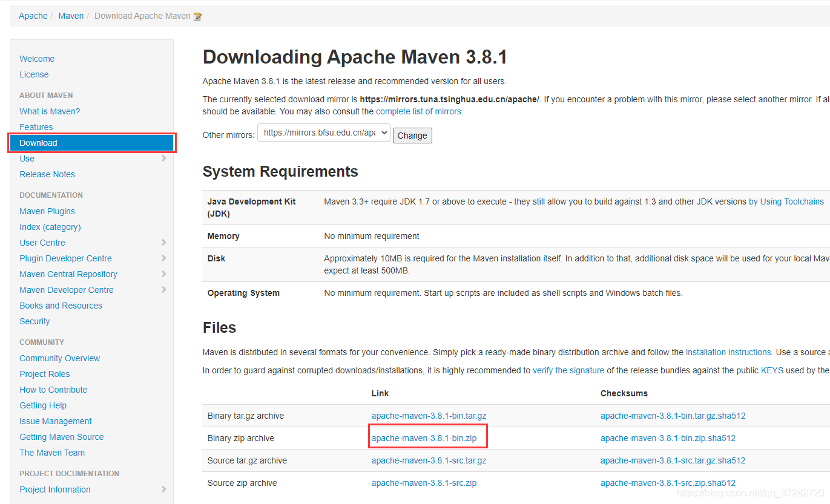830x504 pixels.
Task: Open the complete list of mirrors link
Action: tap(419, 111)
